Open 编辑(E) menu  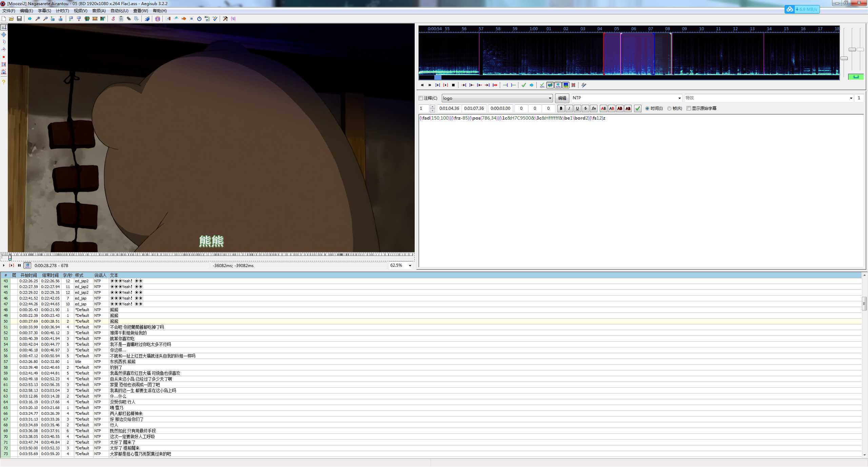(26, 11)
